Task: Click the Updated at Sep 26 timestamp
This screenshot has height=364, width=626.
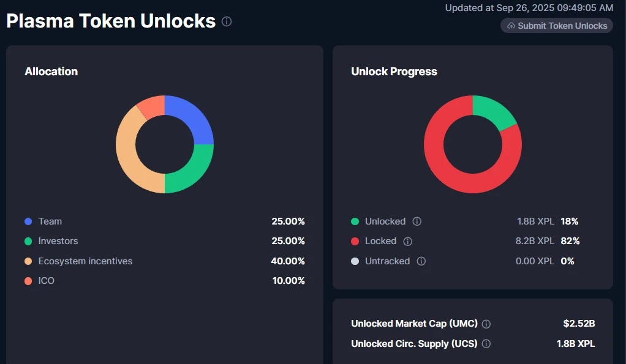Action: coord(528,8)
